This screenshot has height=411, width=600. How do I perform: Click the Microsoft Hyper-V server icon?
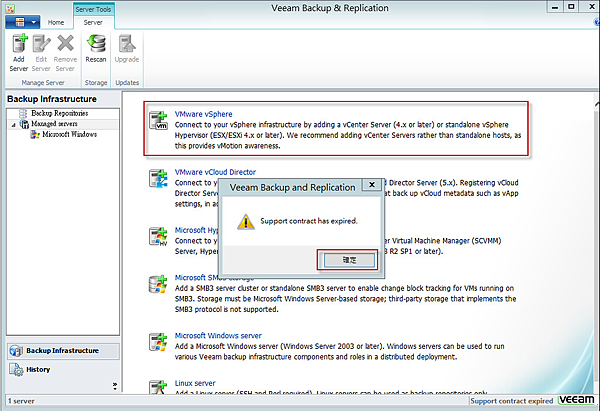[158, 236]
